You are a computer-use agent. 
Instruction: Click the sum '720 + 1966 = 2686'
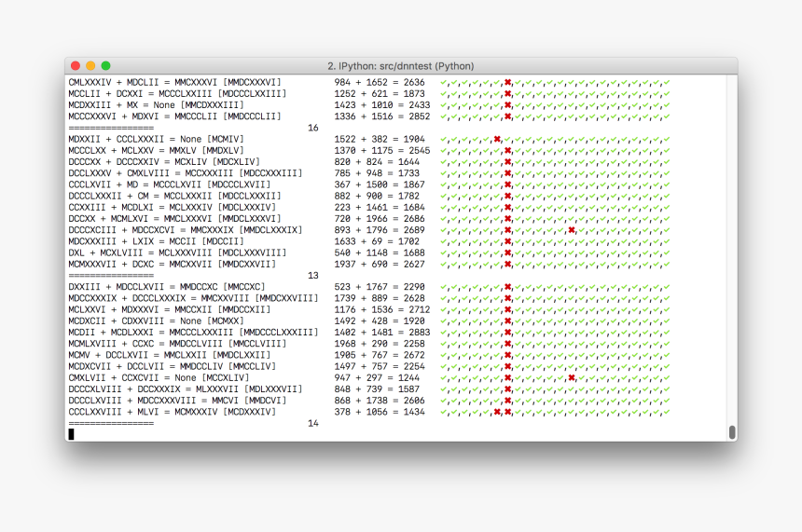point(380,218)
